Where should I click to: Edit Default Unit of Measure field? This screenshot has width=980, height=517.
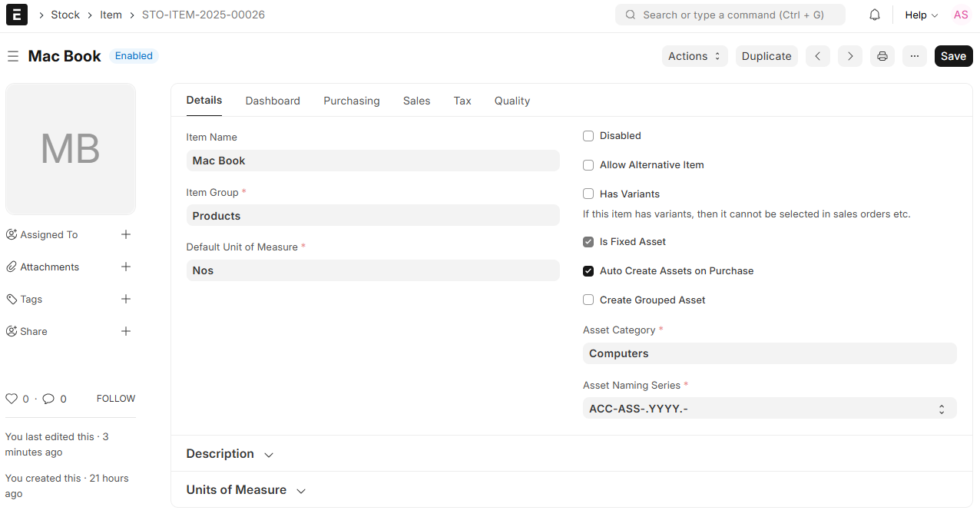pyautogui.click(x=373, y=270)
